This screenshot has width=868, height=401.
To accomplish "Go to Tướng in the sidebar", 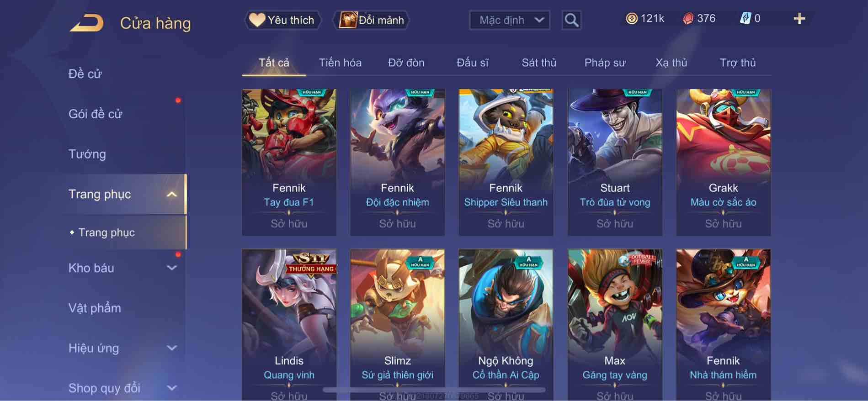I will coord(87,154).
